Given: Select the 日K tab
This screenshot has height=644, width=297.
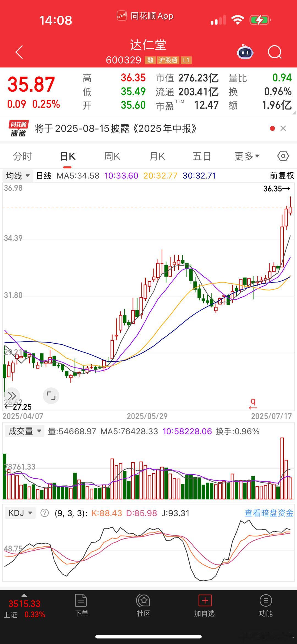Looking at the screenshot, I should click(68, 156).
